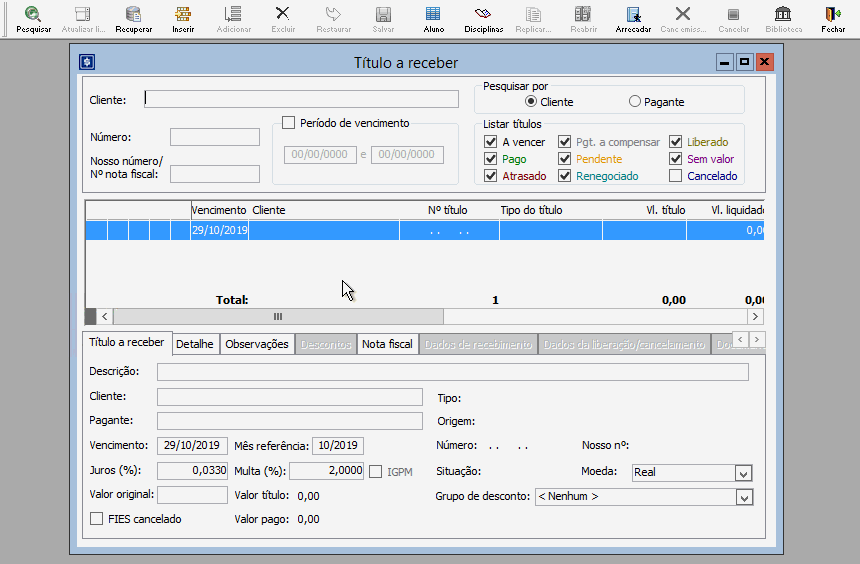860x564 pixels.
Task: Switch to the Detalhe tab
Action: tap(195, 344)
